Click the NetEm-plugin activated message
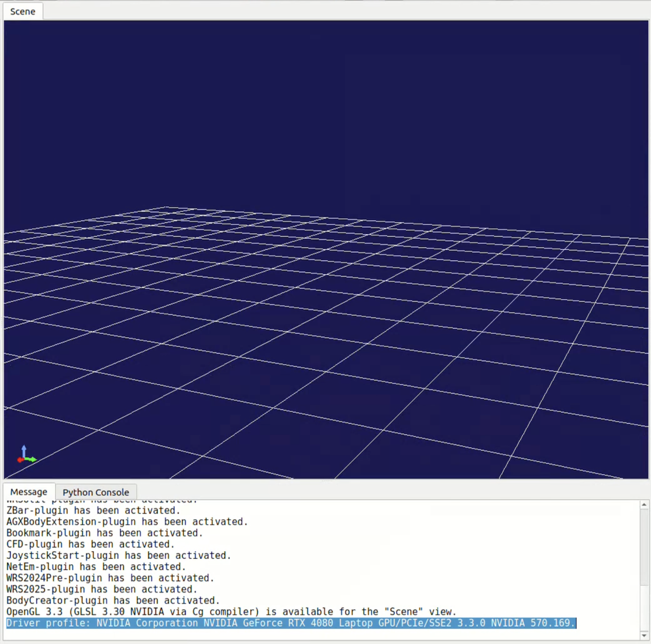The height and width of the screenshot is (644, 651). (x=96, y=567)
